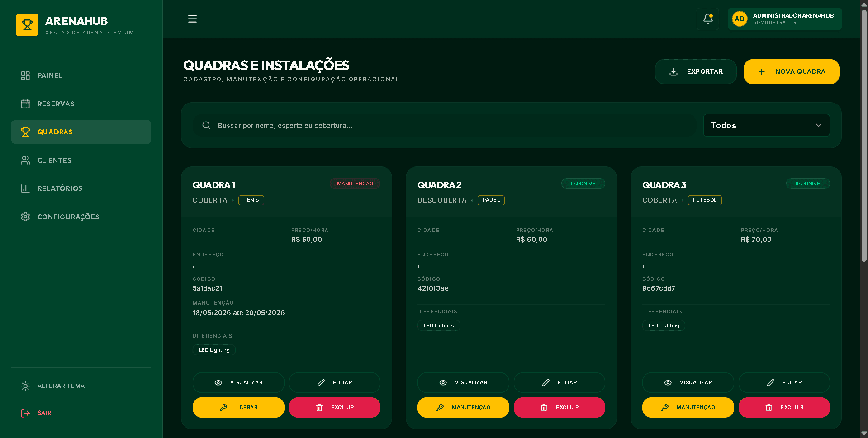Click the Nova Quadra button

pyautogui.click(x=791, y=71)
